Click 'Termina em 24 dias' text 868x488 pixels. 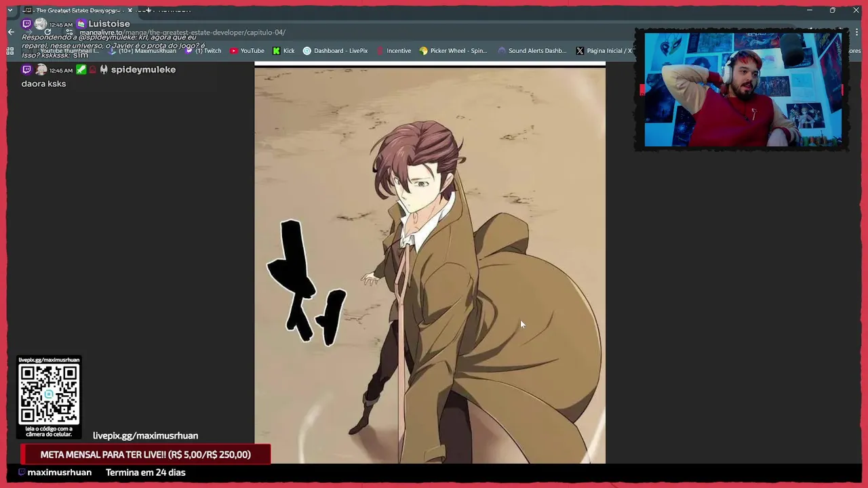(x=145, y=472)
